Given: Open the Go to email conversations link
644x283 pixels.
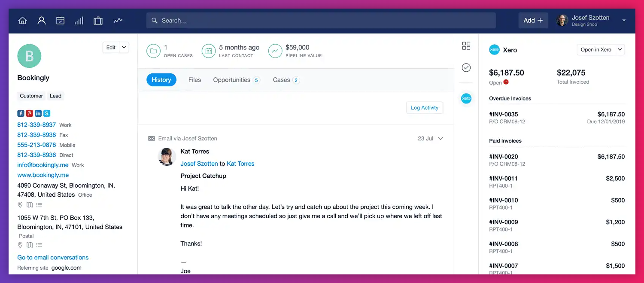Looking at the screenshot, I should coord(53,258).
